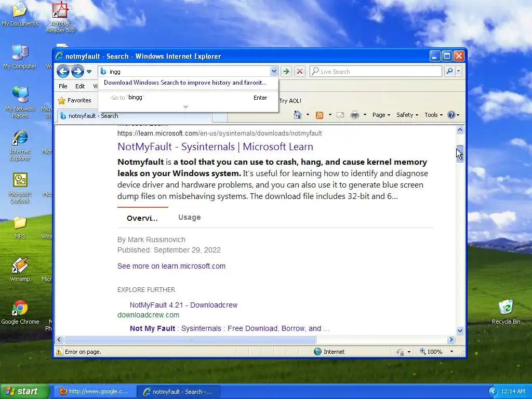The image size is (532, 399).
Task: Open the File menu
Action: [x=63, y=86]
